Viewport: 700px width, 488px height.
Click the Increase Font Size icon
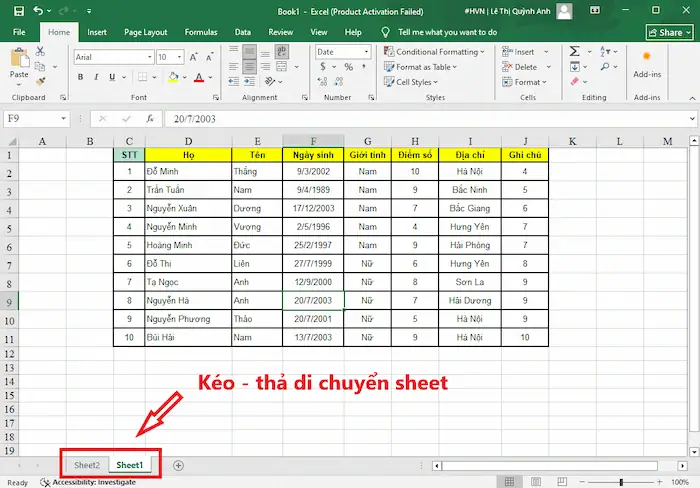point(193,57)
